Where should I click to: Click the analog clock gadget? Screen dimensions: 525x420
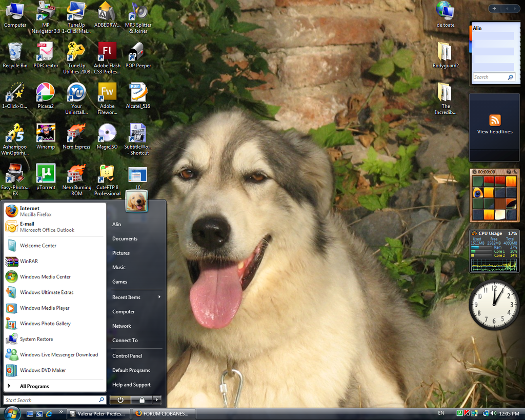[x=494, y=305]
